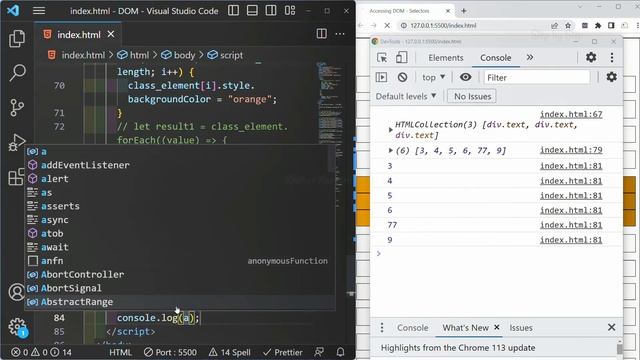Show more DevTools tabs chevron
Screen dimensions: 640x360
tap(530, 58)
